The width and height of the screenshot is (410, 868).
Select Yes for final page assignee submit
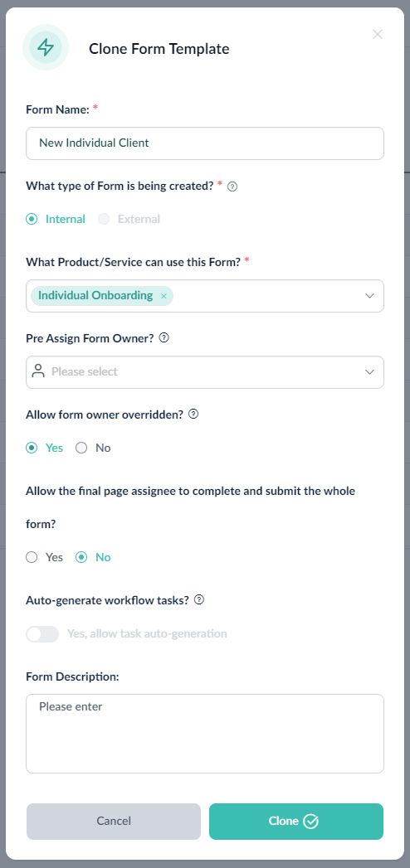[44, 557]
